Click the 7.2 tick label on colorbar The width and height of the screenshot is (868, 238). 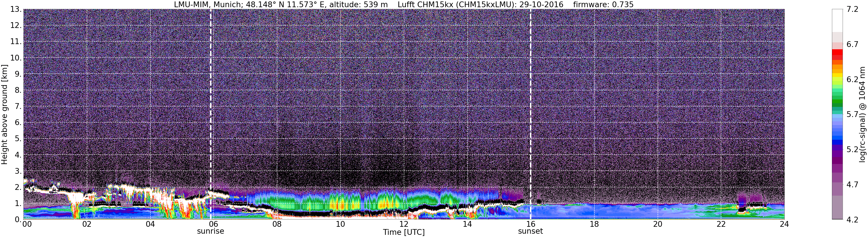pos(852,10)
